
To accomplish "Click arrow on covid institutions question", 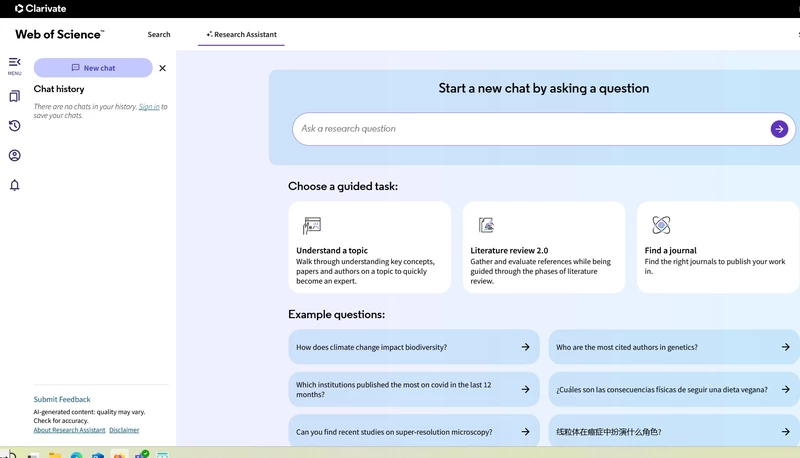I will coord(526,389).
